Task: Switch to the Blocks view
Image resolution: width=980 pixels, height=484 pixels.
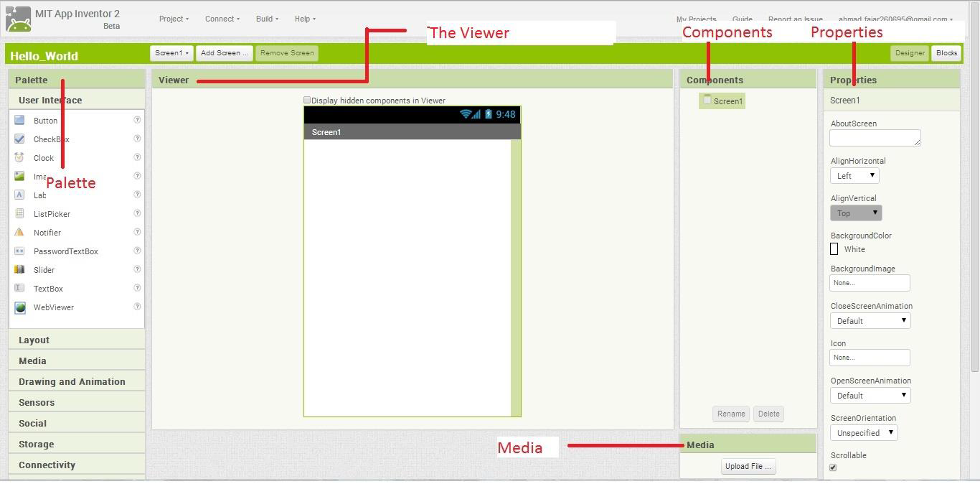Action: pyautogui.click(x=946, y=52)
